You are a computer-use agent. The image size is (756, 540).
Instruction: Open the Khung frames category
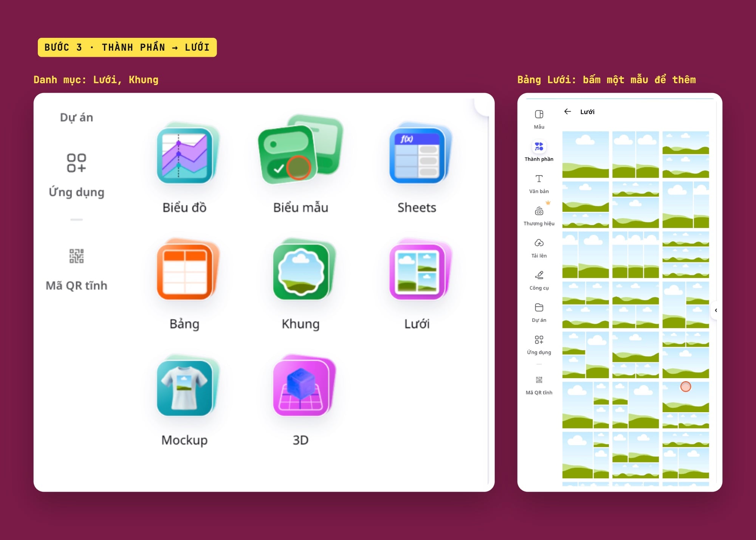tap(301, 284)
